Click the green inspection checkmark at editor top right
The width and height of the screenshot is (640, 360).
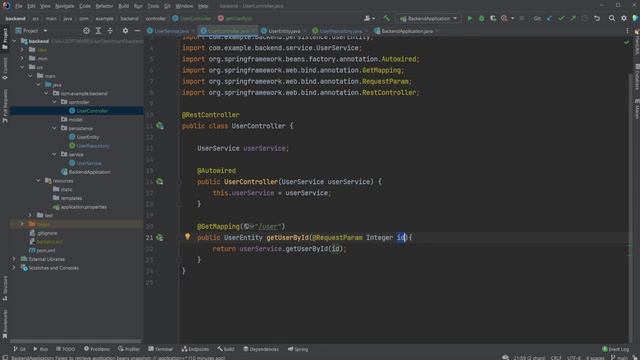pyautogui.click(x=627, y=42)
